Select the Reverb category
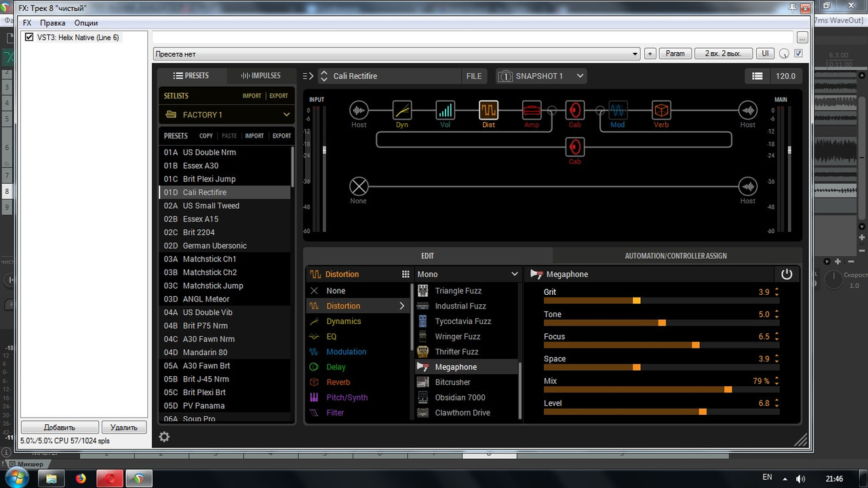 359,382
